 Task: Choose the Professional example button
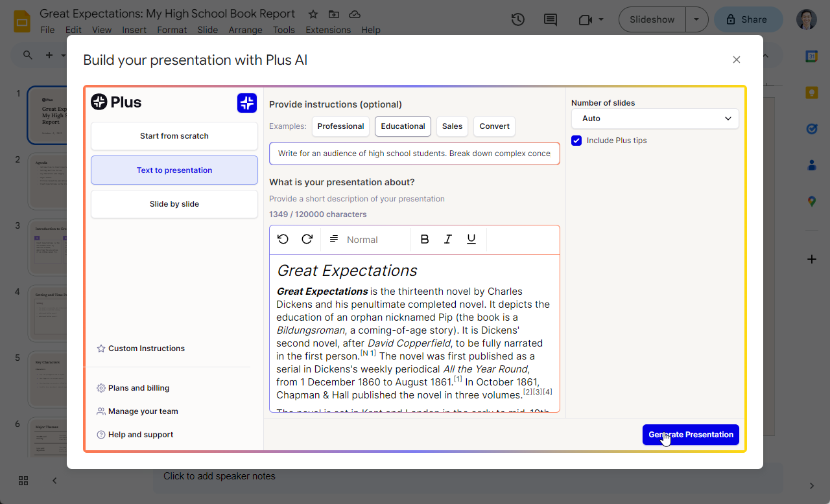click(340, 126)
